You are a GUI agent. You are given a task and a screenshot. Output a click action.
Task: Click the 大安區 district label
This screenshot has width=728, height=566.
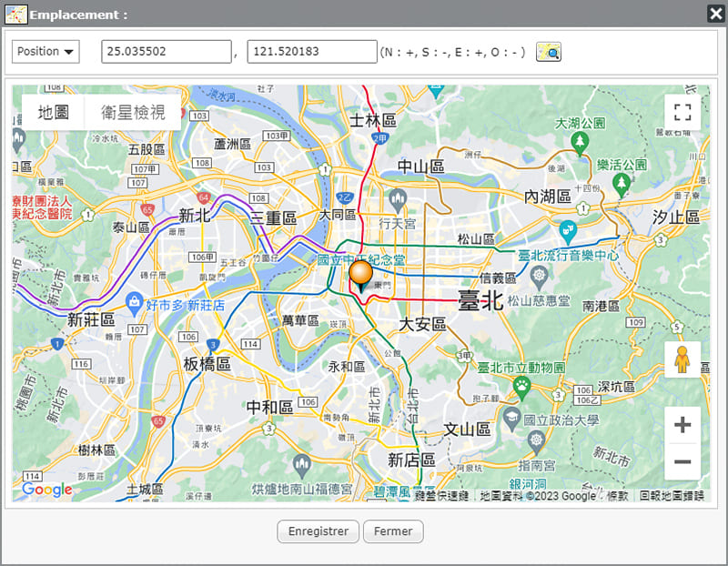pyautogui.click(x=422, y=324)
